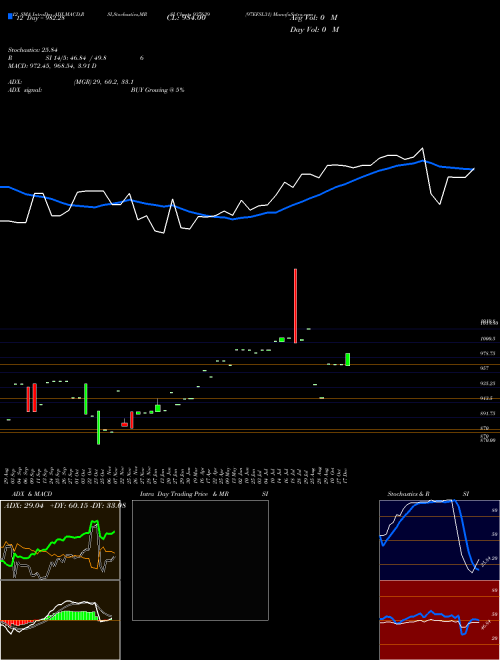Click the 12 Day = 982.28 SMA label
The width and height of the screenshot is (500, 660).
(x=40, y=18)
